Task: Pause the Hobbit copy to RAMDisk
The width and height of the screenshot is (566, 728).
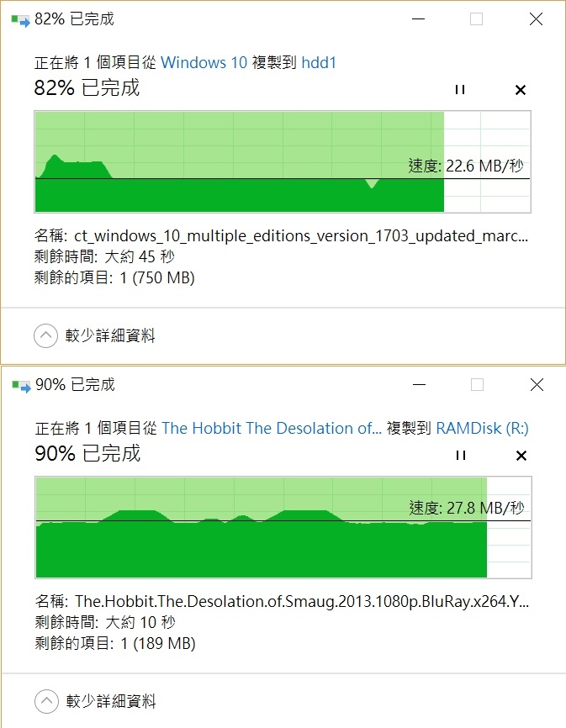Action: [x=461, y=456]
